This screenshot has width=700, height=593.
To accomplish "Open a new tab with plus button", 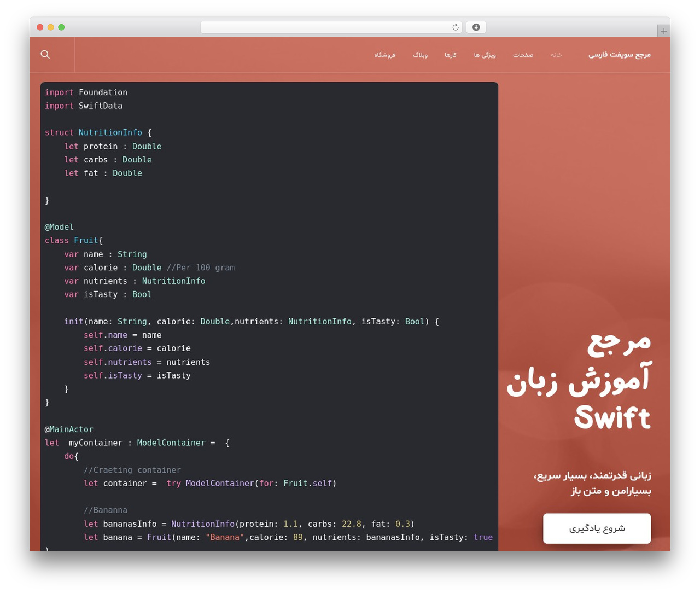I will tap(663, 31).
